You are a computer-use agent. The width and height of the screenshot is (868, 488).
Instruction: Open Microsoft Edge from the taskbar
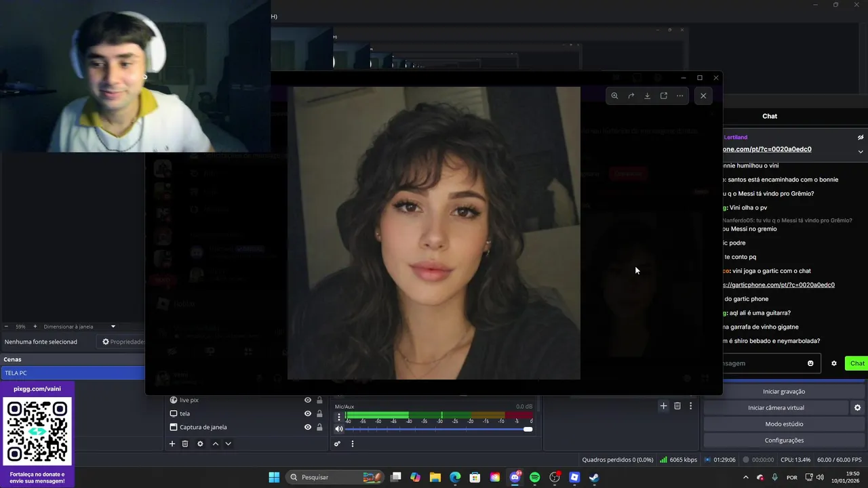[x=455, y=477]
